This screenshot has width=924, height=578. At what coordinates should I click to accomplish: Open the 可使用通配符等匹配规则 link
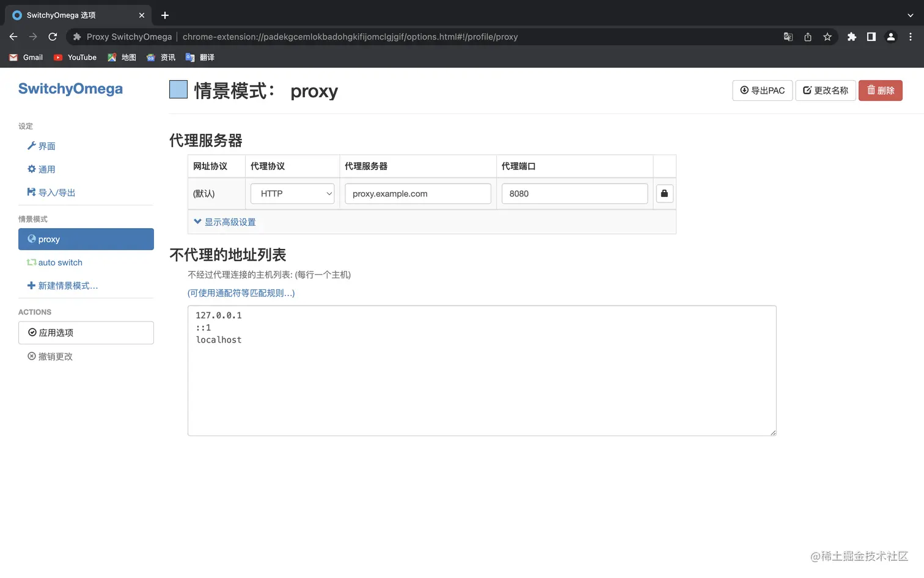coord(241,293)
